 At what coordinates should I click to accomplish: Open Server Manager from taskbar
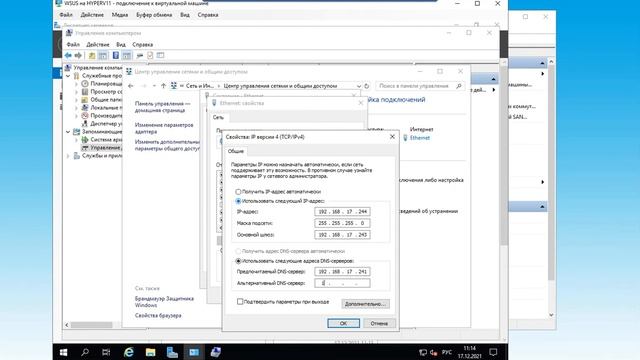point(172,352)
